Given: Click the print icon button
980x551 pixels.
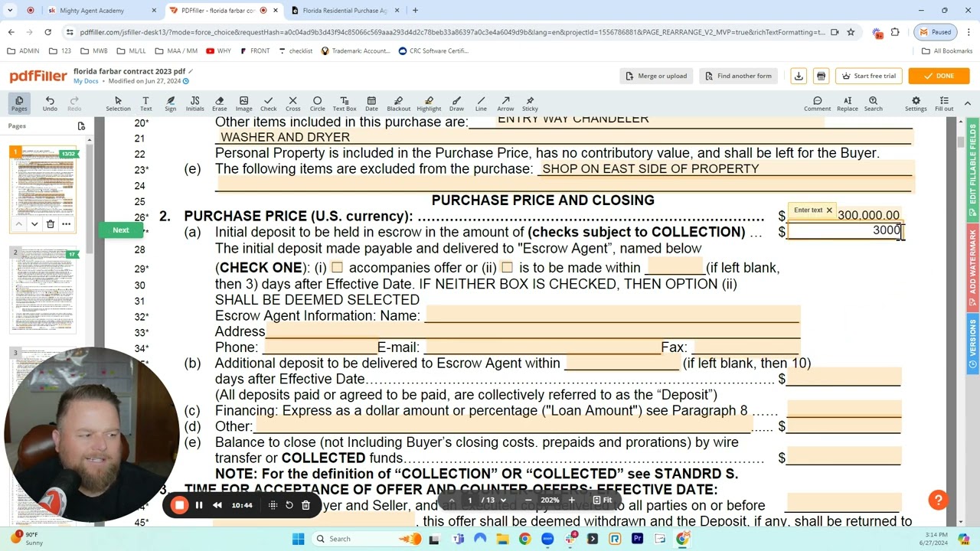Looking at the screenshot, I should coord(821,76).
